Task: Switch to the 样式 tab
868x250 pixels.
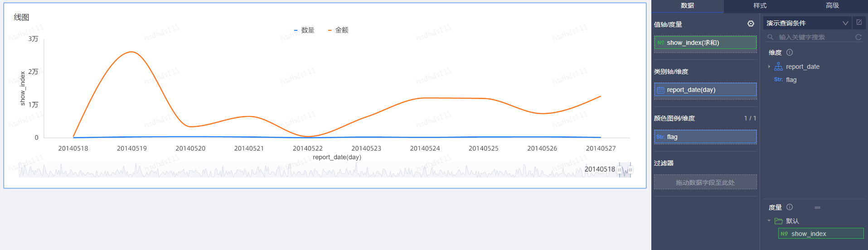Action: click(x=760, y=6)
